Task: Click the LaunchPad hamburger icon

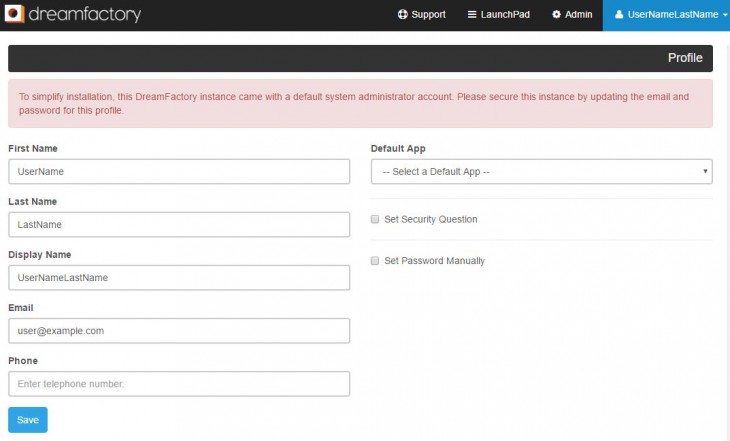Action: (472, 15)
